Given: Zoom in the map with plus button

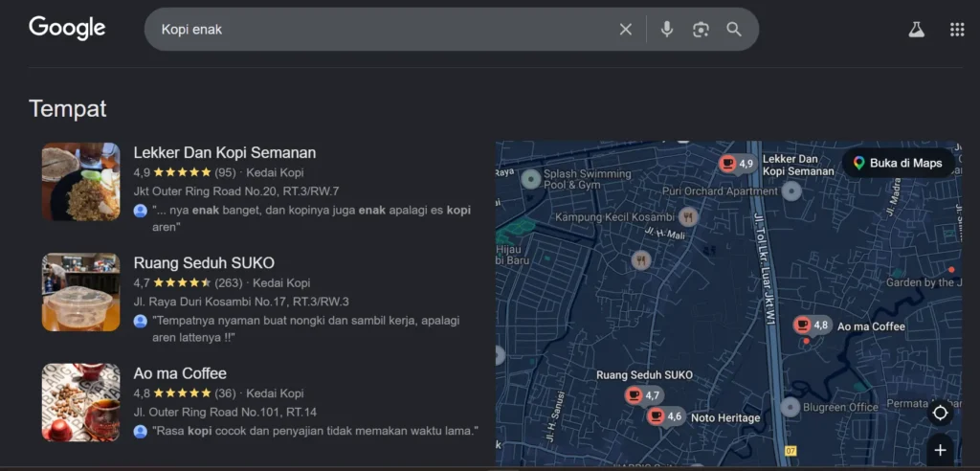Looking at the screenshot, I should [x=940, y=450].
